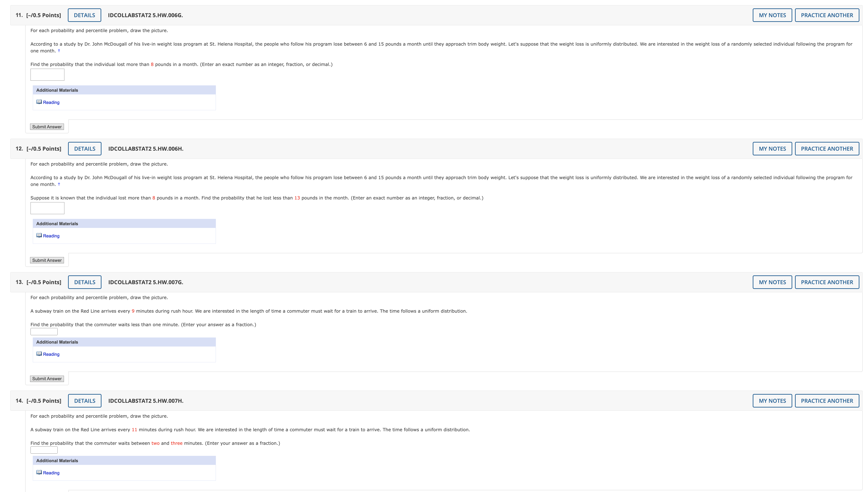Expand DETAILS for question 13
This screenshot has width=868, height=492.
tap(85, 282)
